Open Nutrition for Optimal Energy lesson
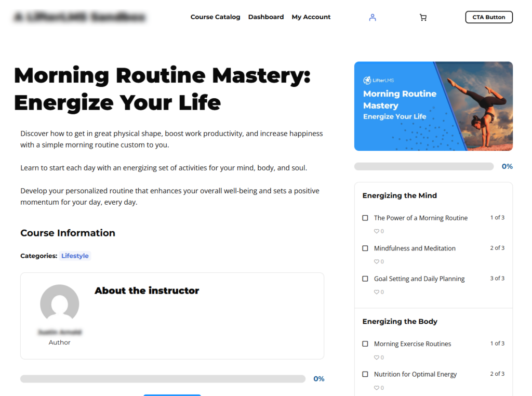This screenshot has height=396, width=532. tap(415, 374)
